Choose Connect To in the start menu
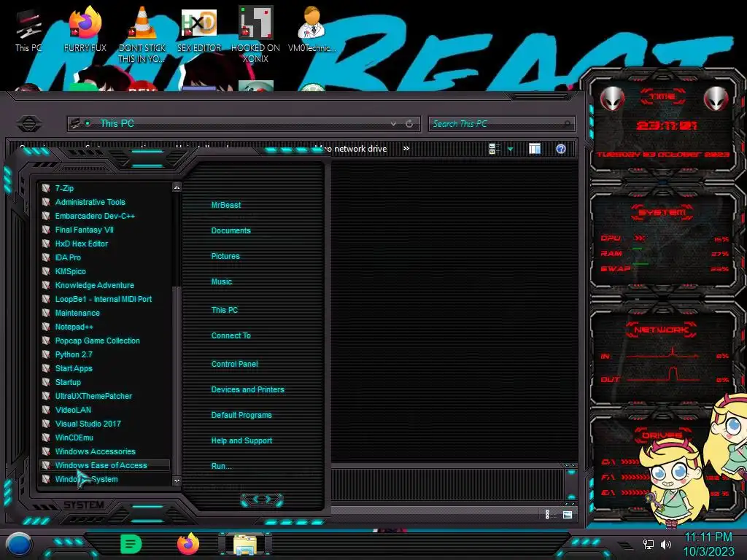The width and height of the screenshot is (747, 560). [231, 335]
